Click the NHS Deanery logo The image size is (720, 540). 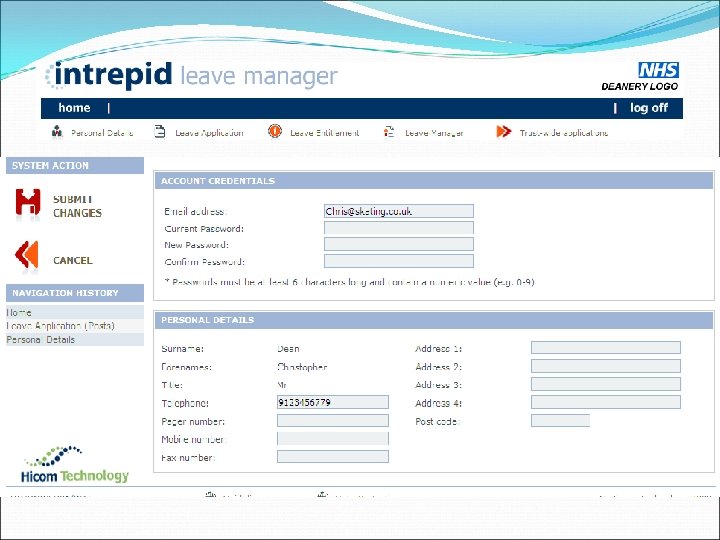[640, 77]
